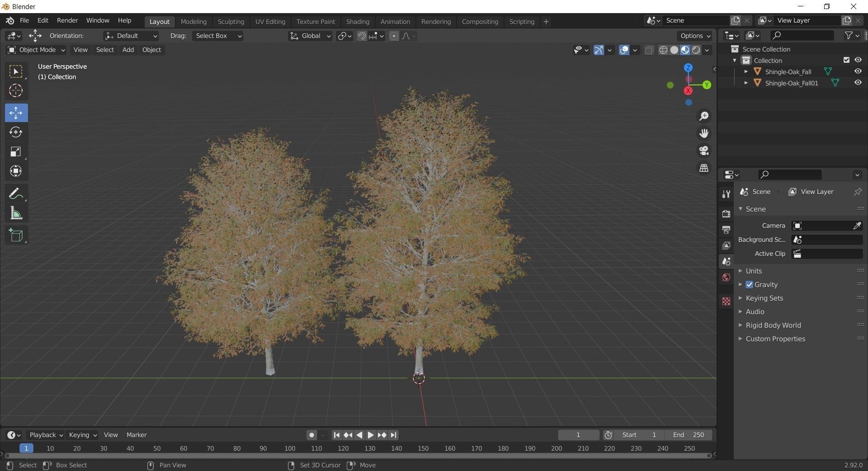This screenshot has height=471, width=868.
Task: Click the End frame 250 field
Action: click(689, 435)
